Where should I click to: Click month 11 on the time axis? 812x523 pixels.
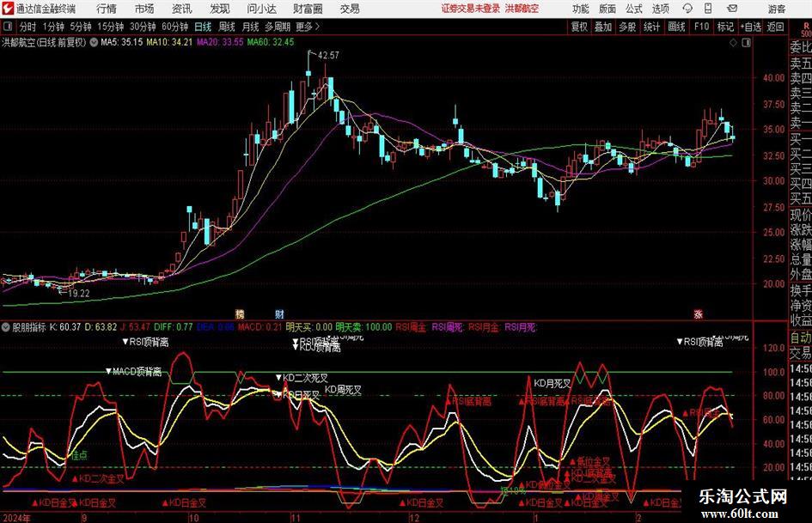click(x=296, y=518)
